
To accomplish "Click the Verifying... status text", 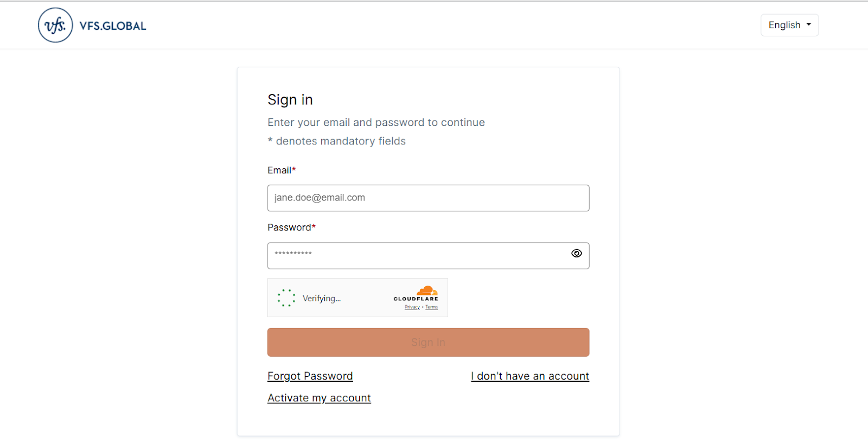I will click(322, 298).
